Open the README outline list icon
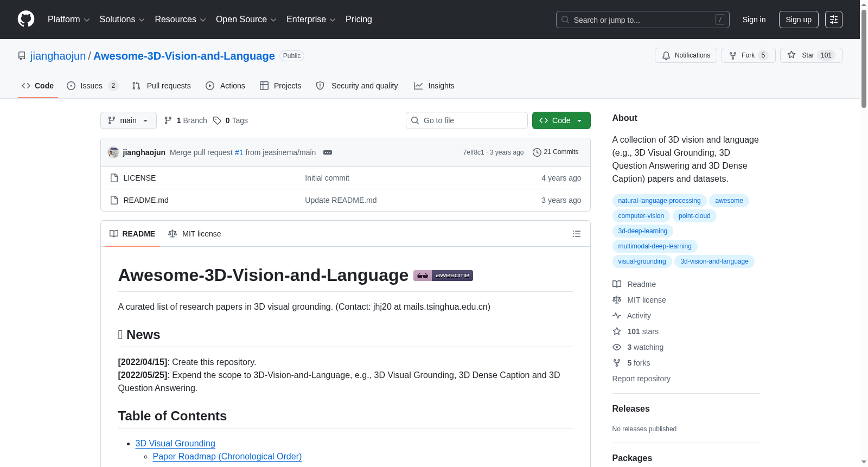The height and width of the screenshot is (467, 868). pyautogui.click(x=577, y=234)
